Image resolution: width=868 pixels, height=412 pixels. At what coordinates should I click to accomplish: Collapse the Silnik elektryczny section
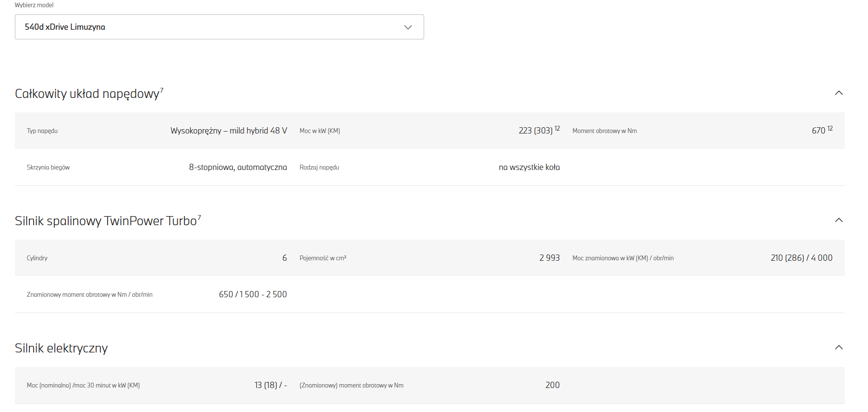[839, 348]
